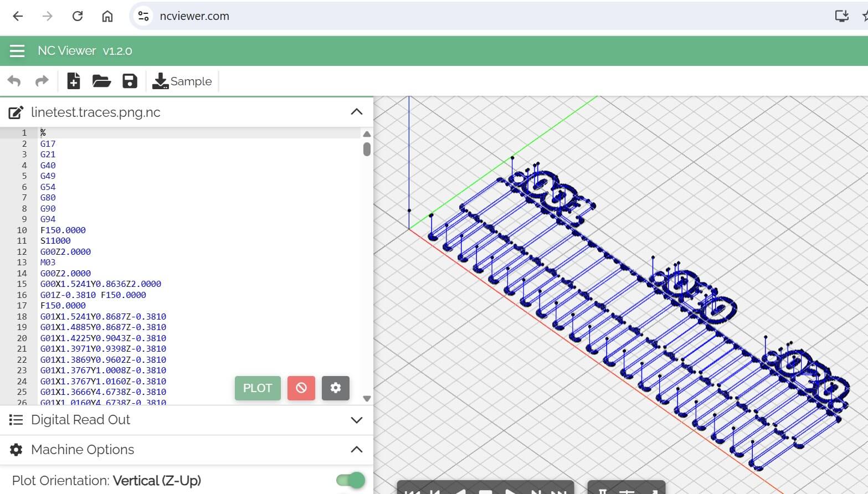Image resolution: width=868 pixels, height=494 pixels.
Task: Select the G40 code line
Action: [x=48, y=166]
